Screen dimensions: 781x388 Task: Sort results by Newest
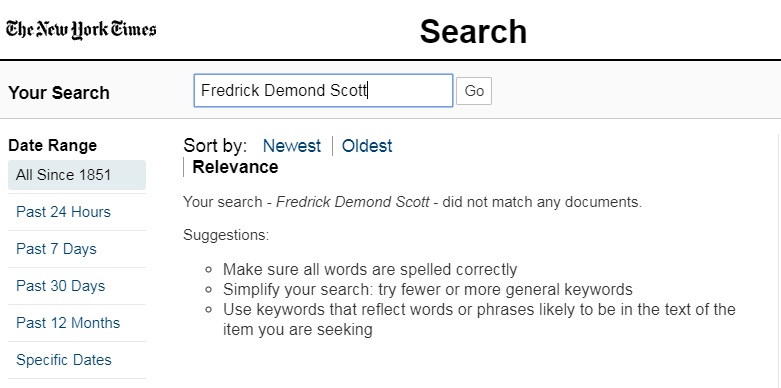pyautogui.click(x=292, y=146)
